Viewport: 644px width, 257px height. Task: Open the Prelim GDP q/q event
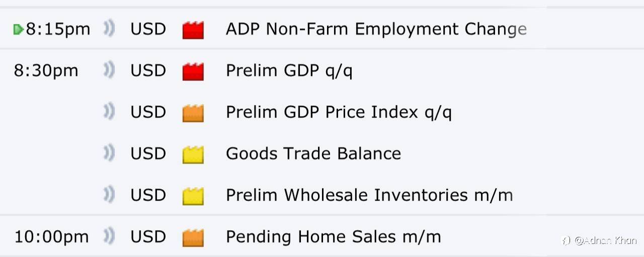click(x=289, y=71)
